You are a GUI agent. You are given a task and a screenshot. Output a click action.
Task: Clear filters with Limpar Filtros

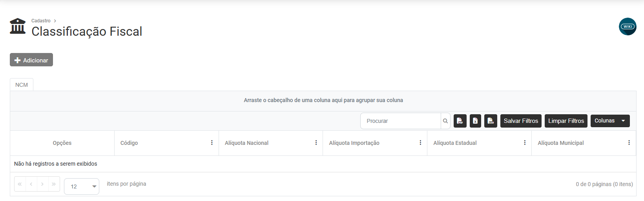click(566, 121)
